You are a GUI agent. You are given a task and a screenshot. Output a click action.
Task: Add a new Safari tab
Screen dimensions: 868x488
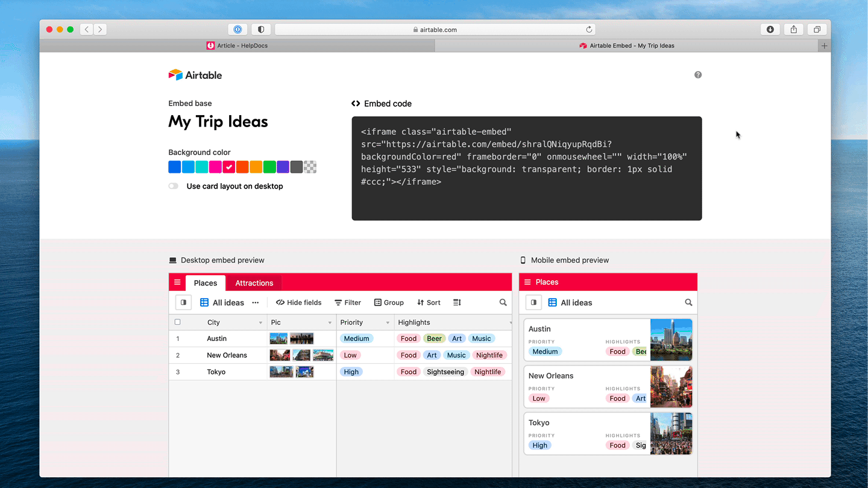(x=825, y=46)
